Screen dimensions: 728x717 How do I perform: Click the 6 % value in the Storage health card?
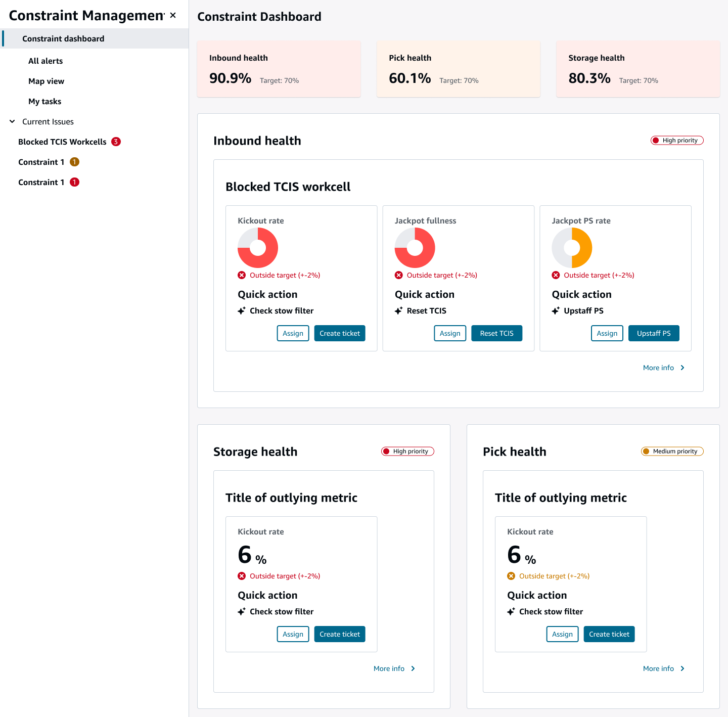pyautogui.click(x=252, y=555)
